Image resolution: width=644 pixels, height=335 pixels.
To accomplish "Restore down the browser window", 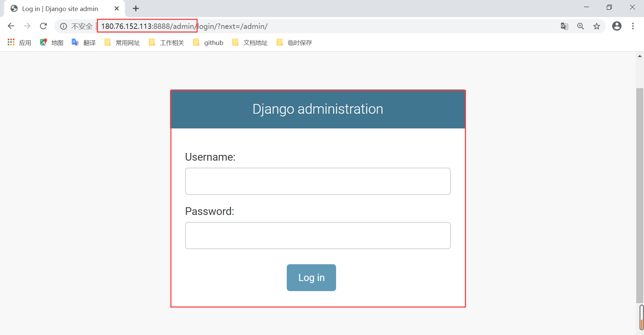I will tap(609, 7).
